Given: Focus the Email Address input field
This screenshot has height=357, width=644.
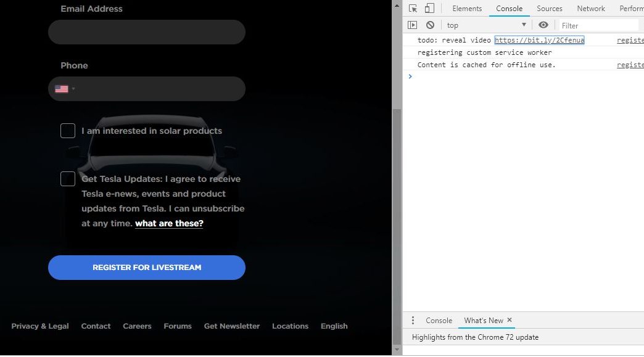Looking at the screenshot, I should (147, 32).
